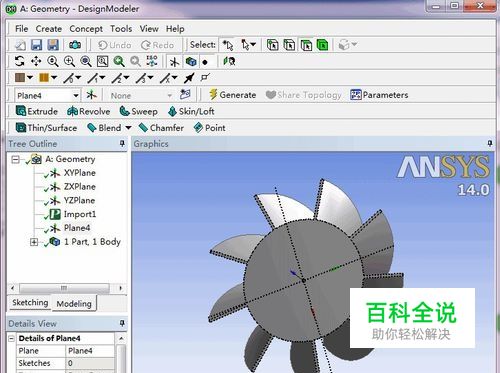Image resolution: width=500 pixels, height=373 pixels.
Task: Click the Thin/Surface tool
Action: [x=46, y=128]
